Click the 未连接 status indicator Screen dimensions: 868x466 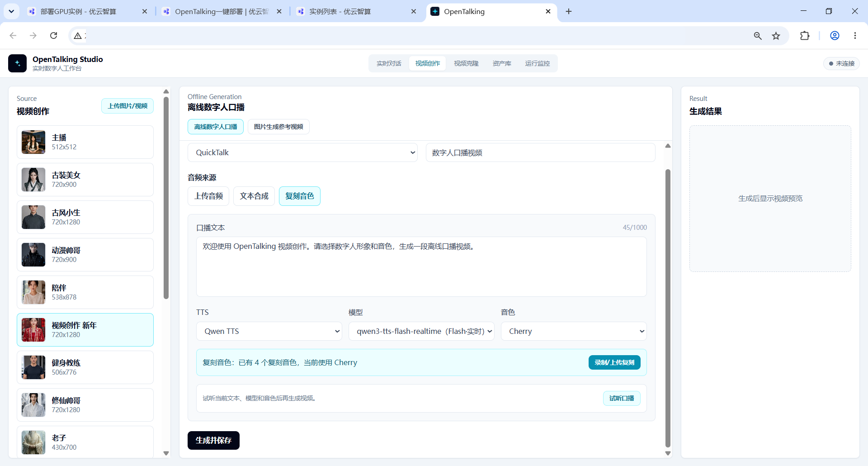[x=841, y=63]
